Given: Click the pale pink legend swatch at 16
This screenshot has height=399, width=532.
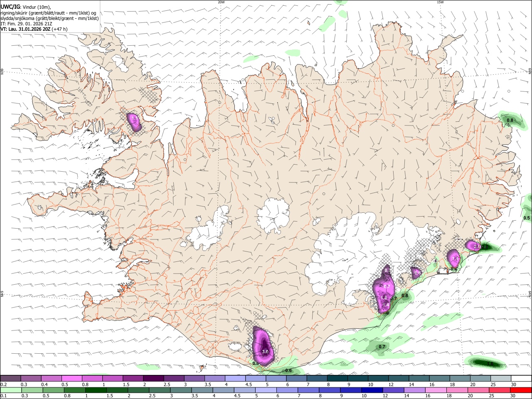Looking at the screenshot, I should coord(435,390).
